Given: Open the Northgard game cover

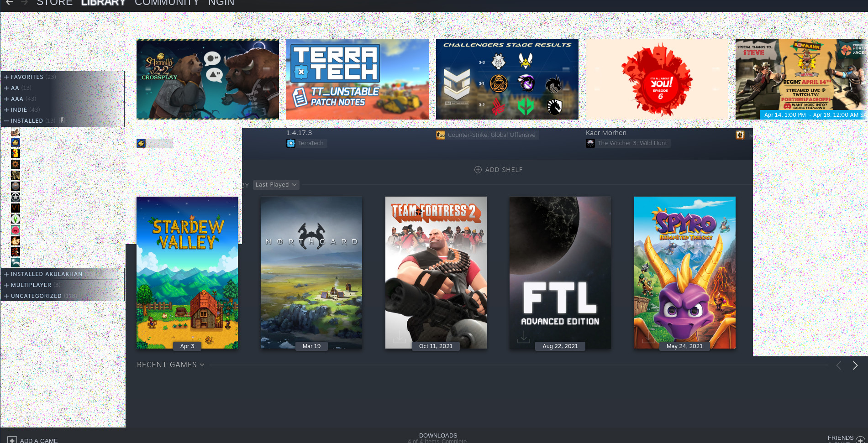Looking at the screenshot, I should 311,273.
